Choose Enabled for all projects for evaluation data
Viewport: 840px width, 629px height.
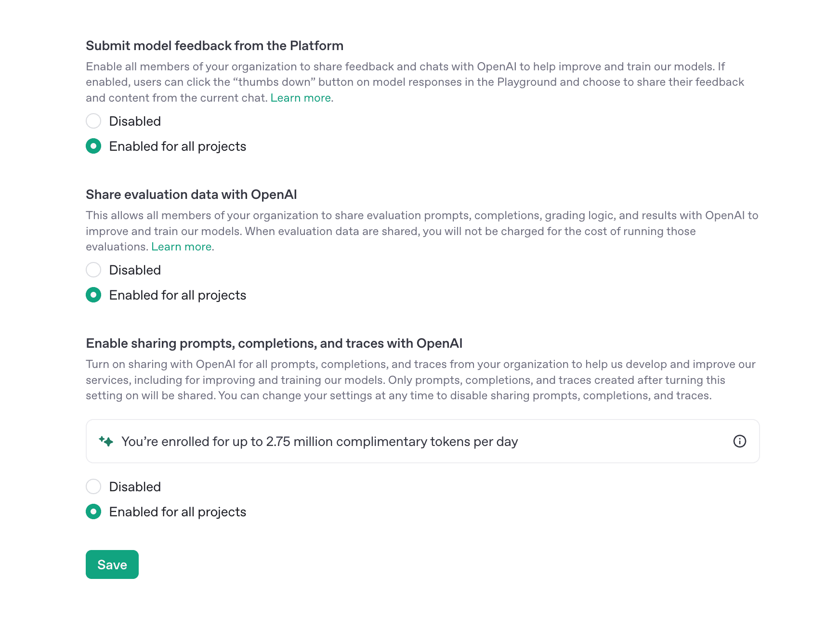93,295
